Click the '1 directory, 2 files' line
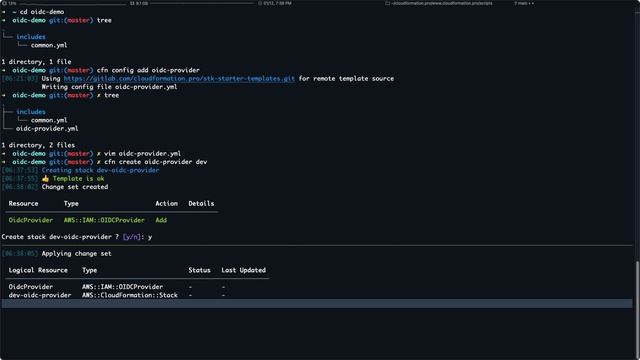Screen dimensions: 640x360 point(38,145)
